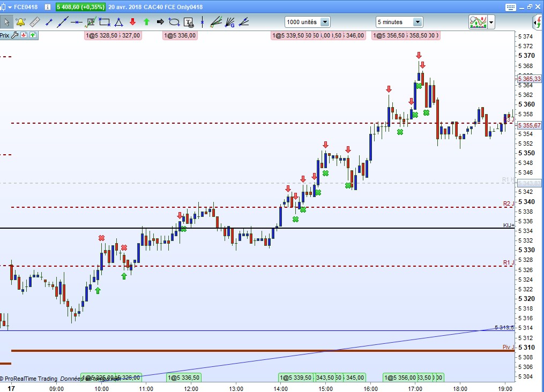This screenshot has width=544, height=392.
Task: Select the bottom 1@5 336,50 order label
Action: click(x=183, y=378)
